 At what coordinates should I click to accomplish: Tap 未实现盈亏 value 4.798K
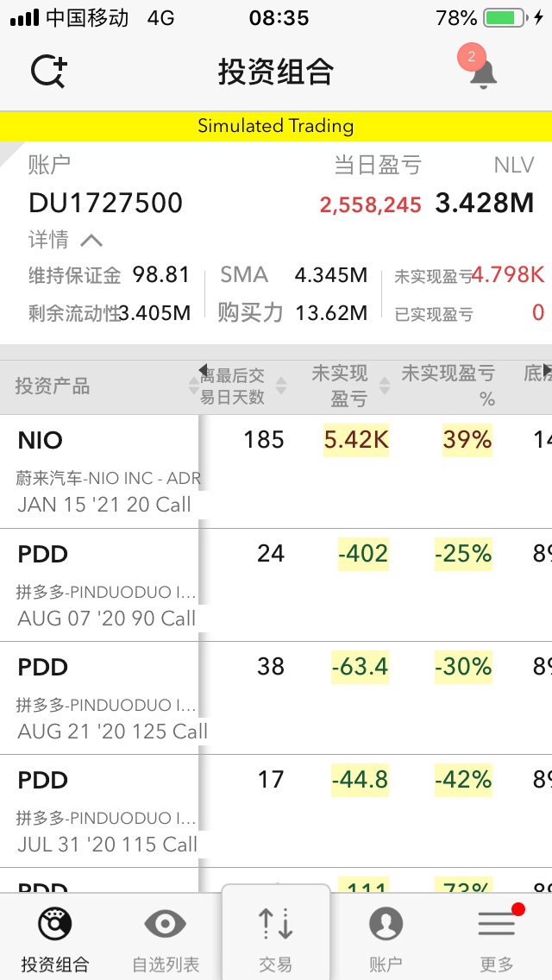point(508,274)
